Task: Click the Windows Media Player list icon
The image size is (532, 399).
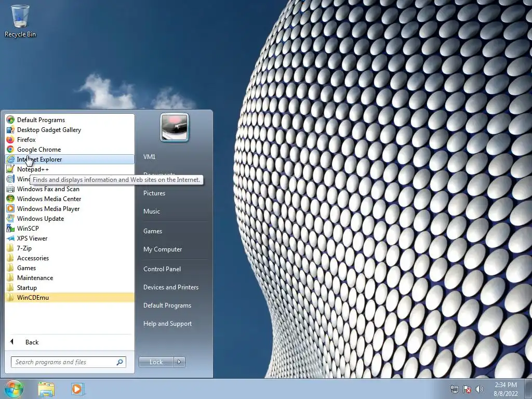Action: point(10,209)
